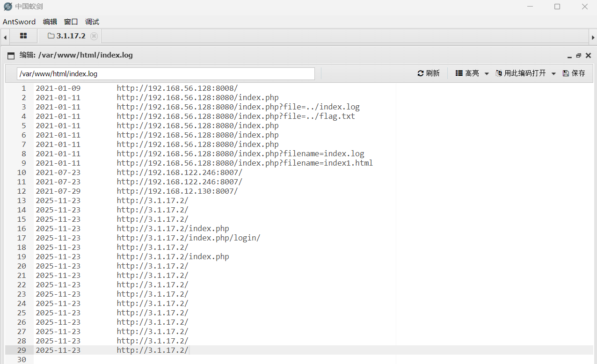Minimize the editor panel
This screenshot has height=364, width=597.
pyautogui.click(x=569, y=56)
